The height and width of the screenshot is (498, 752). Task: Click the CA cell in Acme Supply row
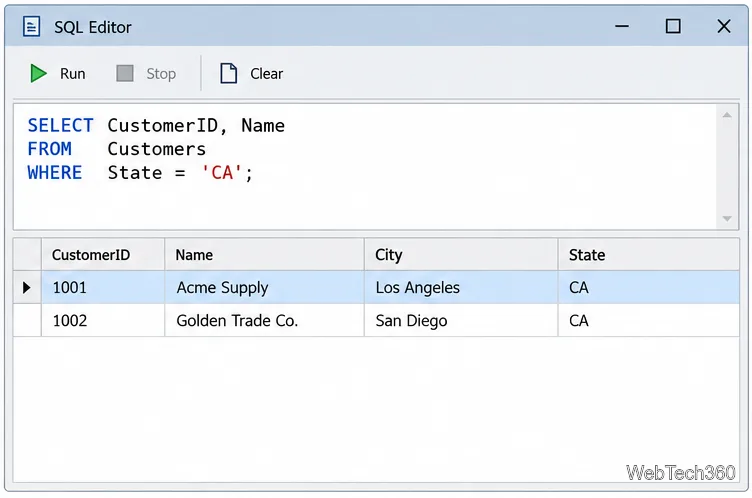pos(648,287)
